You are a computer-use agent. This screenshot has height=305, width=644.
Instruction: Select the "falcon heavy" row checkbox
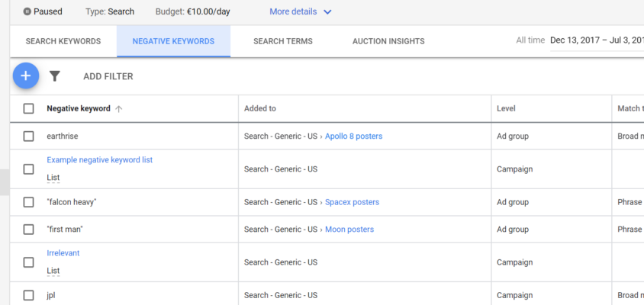(28, 202)
